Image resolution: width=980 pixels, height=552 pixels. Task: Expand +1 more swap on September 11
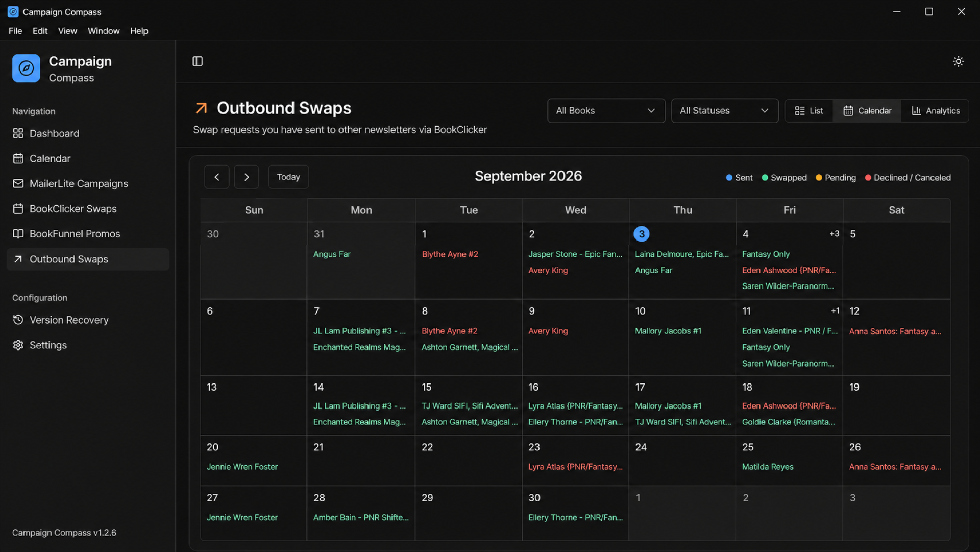pyautogui.click(x=835, y=311)
